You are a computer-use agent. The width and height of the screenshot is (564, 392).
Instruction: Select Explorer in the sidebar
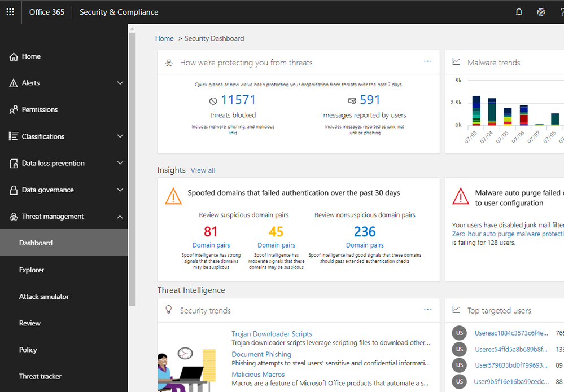click(32, 270)
